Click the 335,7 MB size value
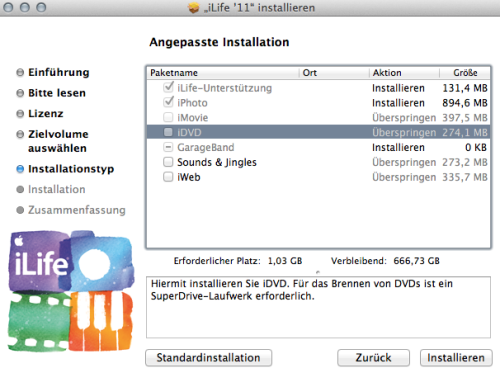500x373 pixels. [x=465, y=177]
